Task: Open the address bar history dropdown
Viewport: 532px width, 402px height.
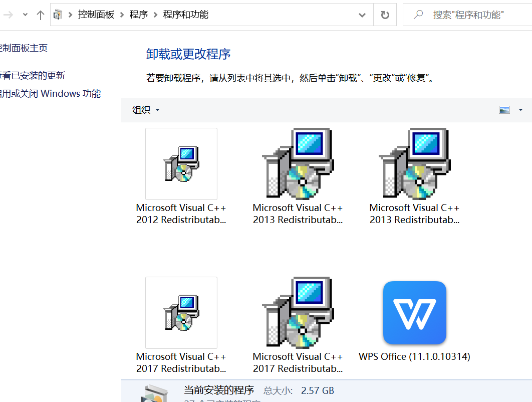Action: (x=362, y=15)
